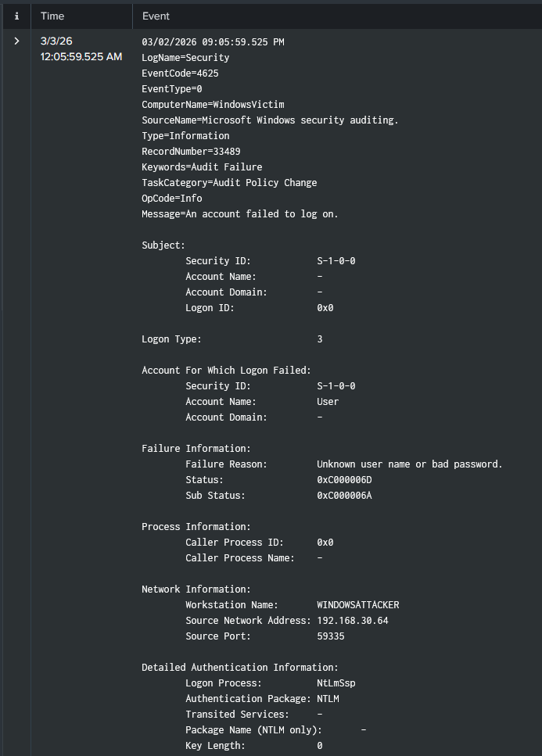Select the EventCode=4625 field text

[180, 73]
